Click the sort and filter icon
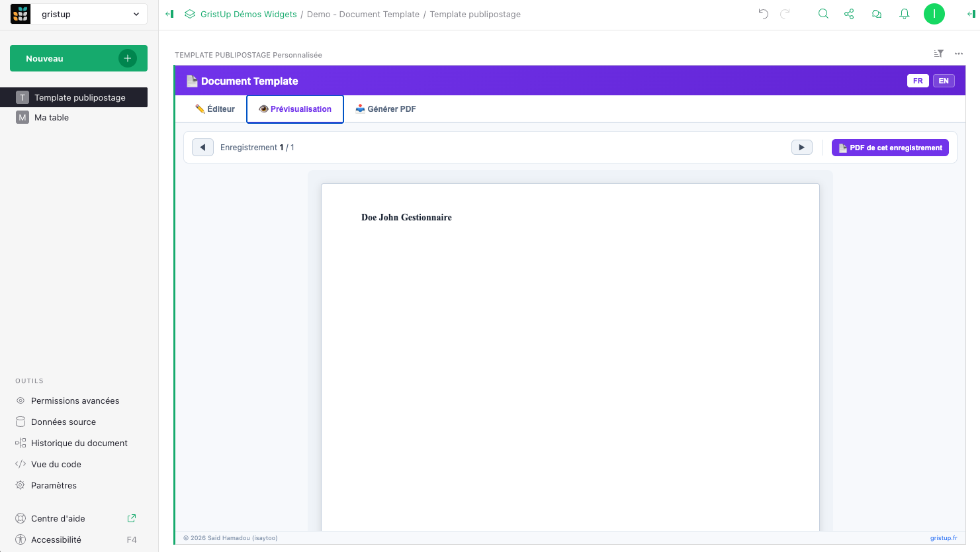Viewport: 980px width, 552px height. tap(938, 54)
